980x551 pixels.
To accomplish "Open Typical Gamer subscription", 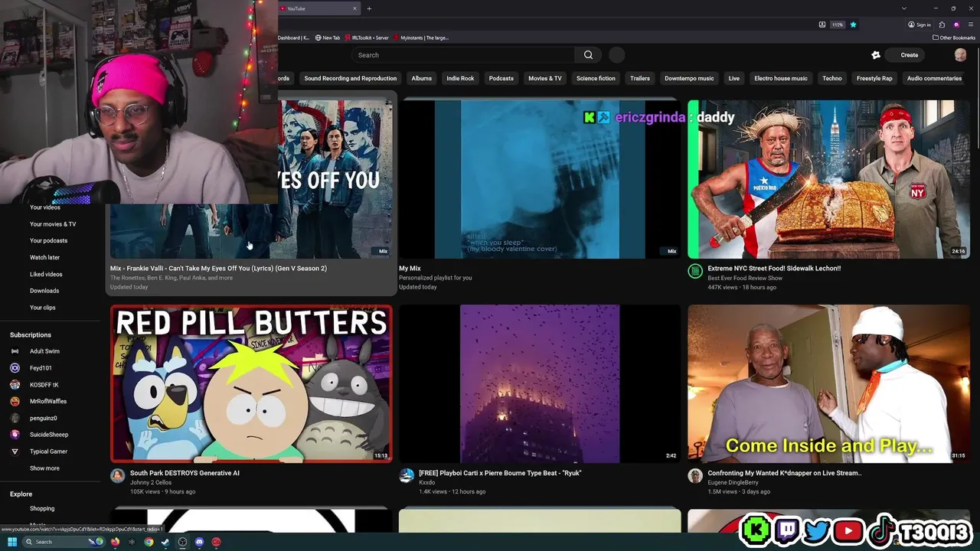I will coord(50,452).
